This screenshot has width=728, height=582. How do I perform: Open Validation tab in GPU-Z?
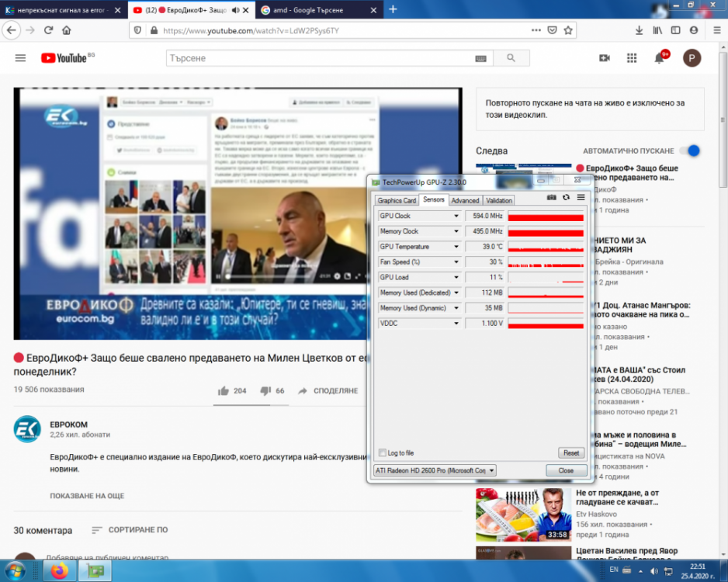click(498, 200)
